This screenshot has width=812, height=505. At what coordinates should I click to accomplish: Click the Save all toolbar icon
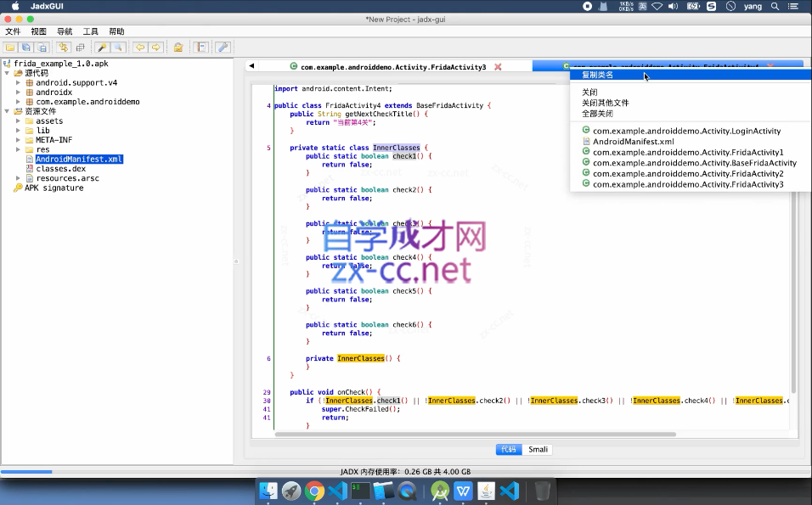tap(25, 48)
